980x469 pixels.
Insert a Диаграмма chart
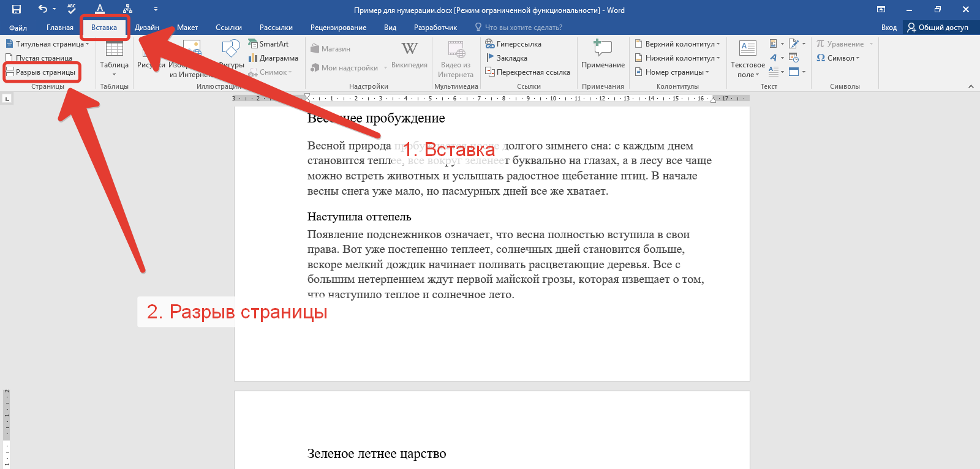coord(273,58)
